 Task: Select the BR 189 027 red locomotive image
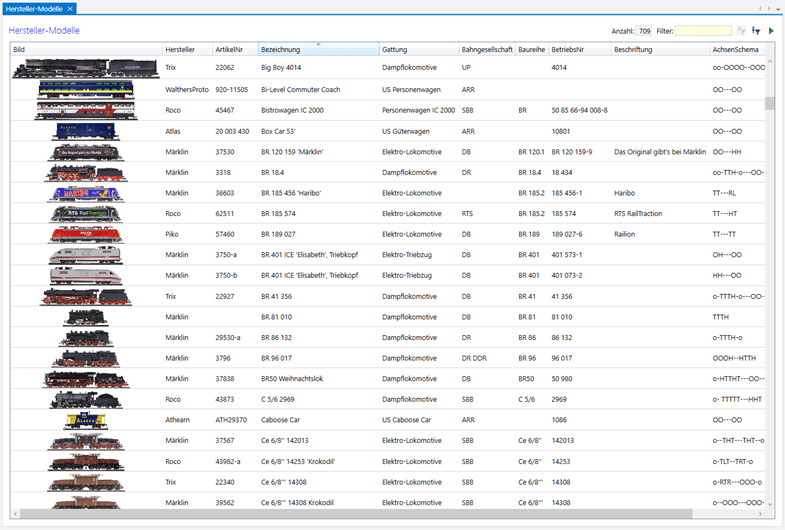click(x=86, y=235)
